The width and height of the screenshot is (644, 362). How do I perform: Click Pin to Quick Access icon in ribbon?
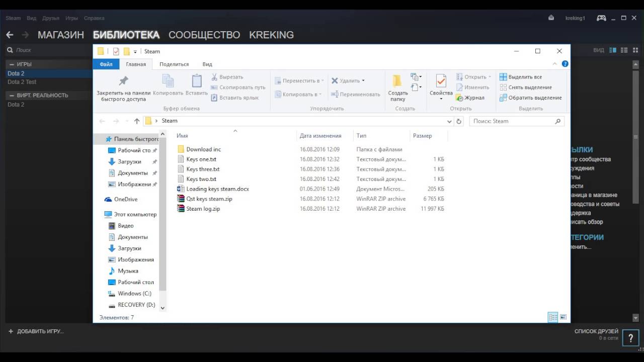click(123, 81)
